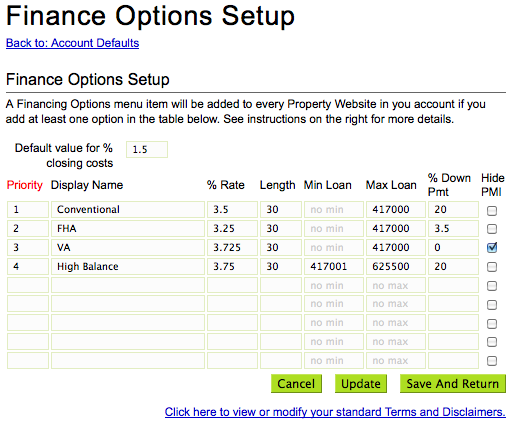The image size is (516, 426).
Task: Edit length field of High Balance row
Action: [x=281, y=267]
